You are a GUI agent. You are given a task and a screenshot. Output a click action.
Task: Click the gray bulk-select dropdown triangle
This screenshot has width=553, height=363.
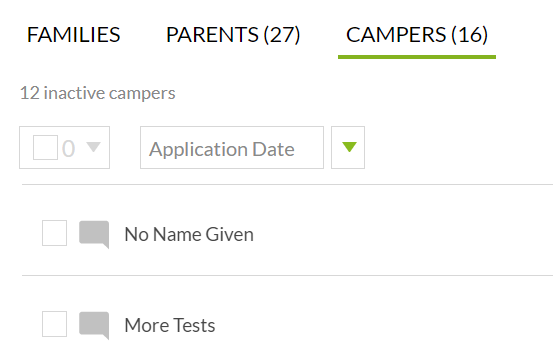[93, 147]
